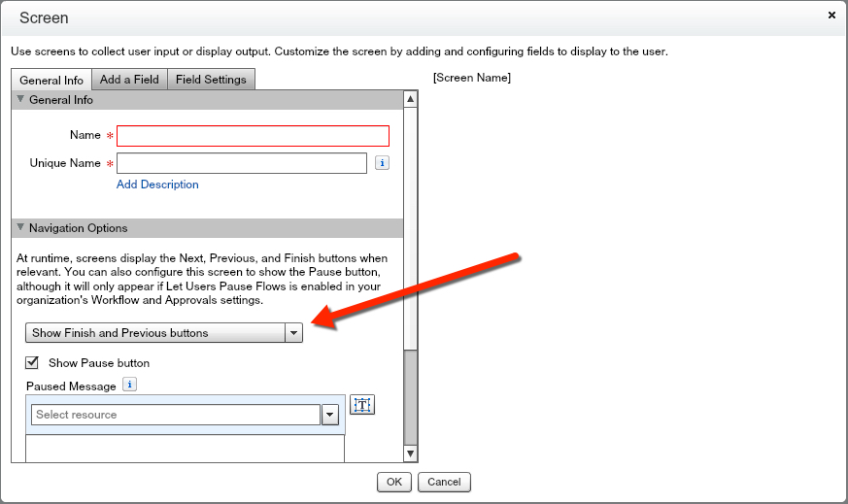
Task: Collapse the Navigation Options section
Action: point(21,228)
